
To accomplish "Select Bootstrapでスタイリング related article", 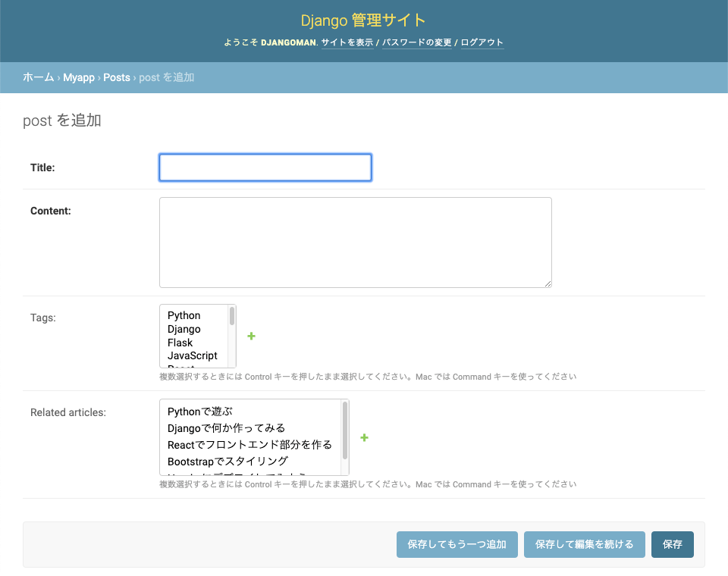I will (x=218, y=460).
